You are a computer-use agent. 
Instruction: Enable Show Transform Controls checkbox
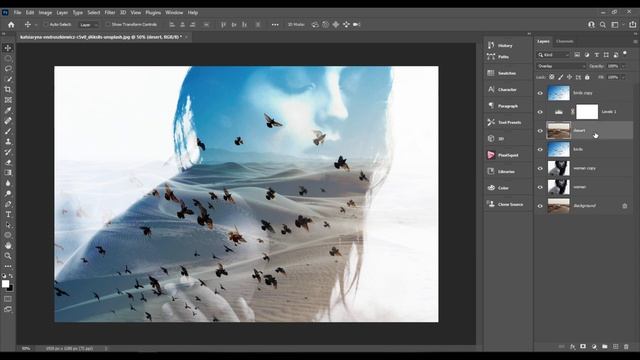coord(107,24)
